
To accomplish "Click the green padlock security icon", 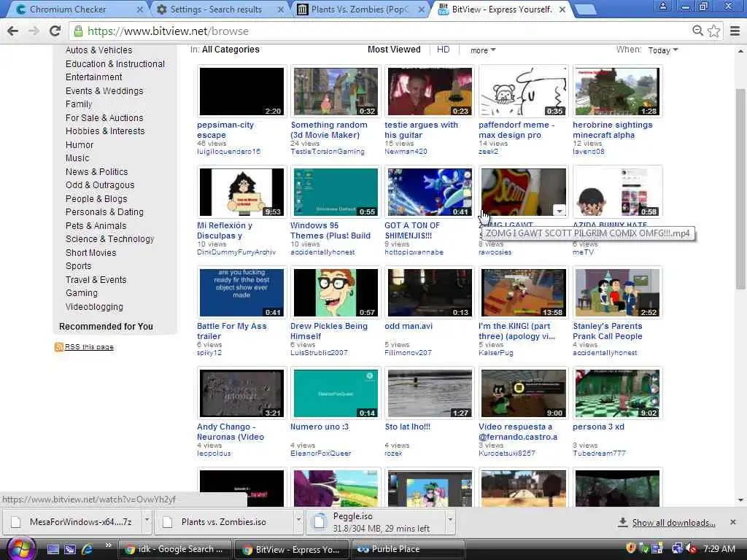I will (78, 31).
